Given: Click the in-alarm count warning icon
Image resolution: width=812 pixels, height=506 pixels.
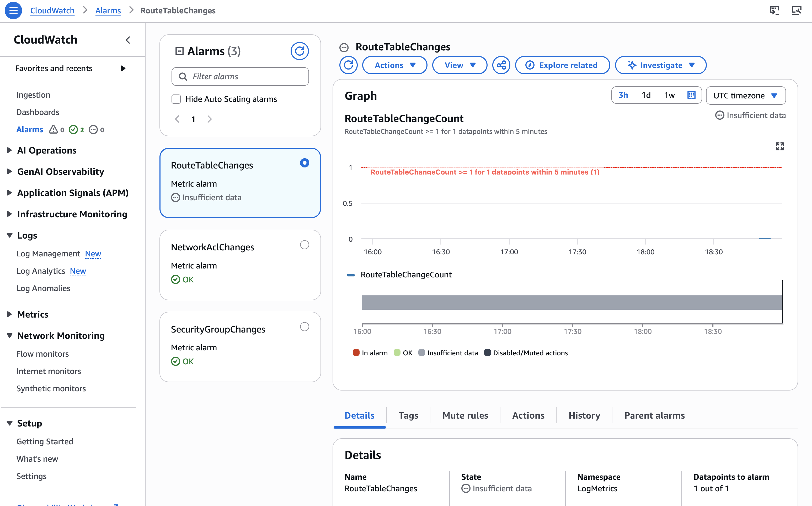Looking at the screenshot, I should click(x=53, y=129).
